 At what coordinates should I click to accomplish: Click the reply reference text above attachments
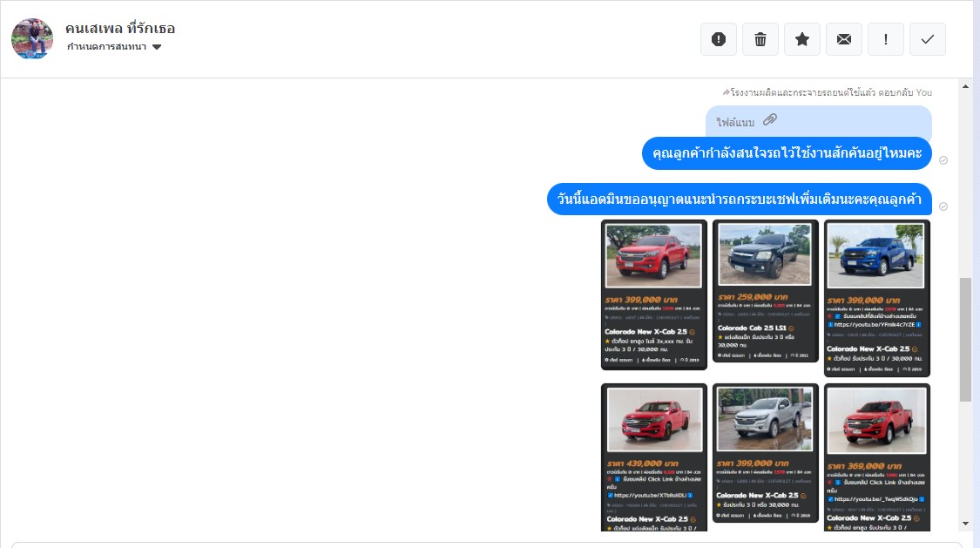(827, 92)
